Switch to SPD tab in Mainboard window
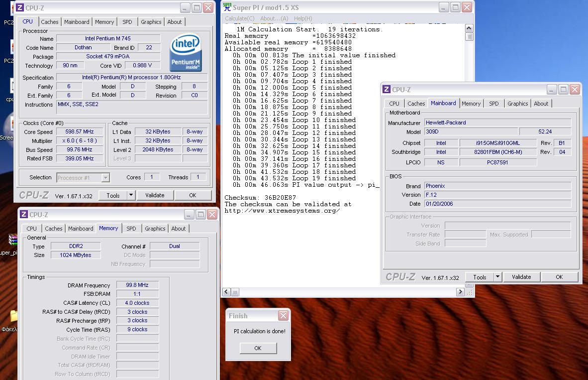The image size is (588, 380). click(494, 104)
